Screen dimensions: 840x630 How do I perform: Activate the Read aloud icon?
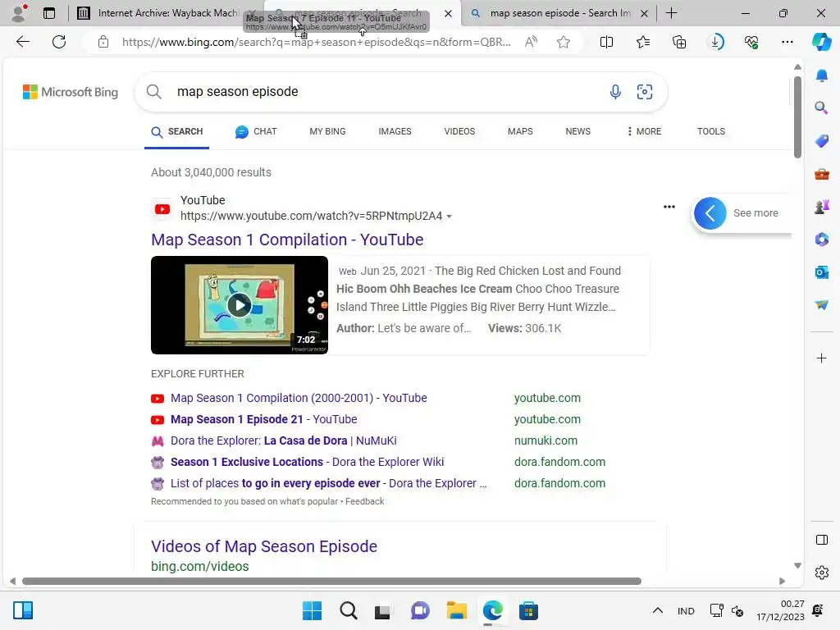pos(531,42)
